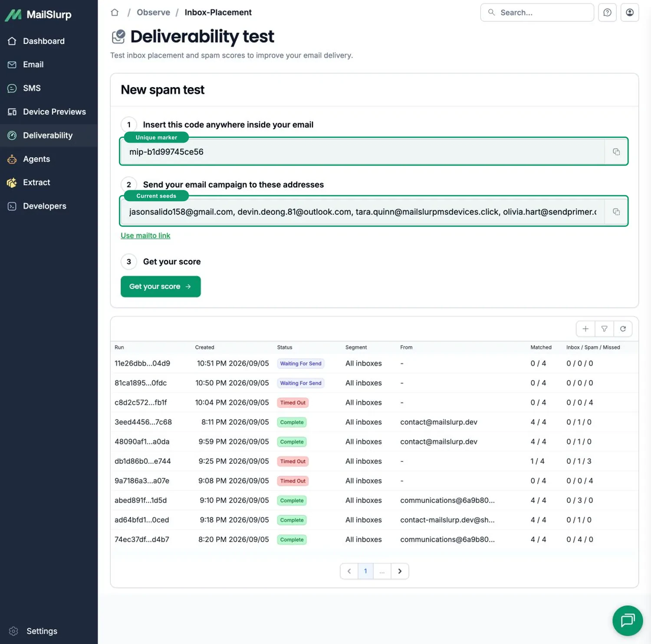
Task: Open the user account profile icon
Action: pos(629,13)
